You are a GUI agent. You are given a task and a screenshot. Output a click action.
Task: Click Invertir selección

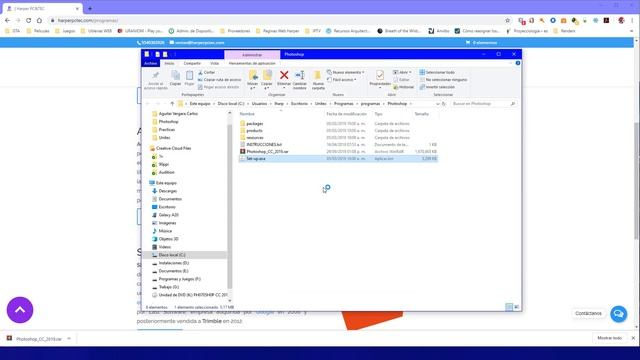tap(437, 87)
